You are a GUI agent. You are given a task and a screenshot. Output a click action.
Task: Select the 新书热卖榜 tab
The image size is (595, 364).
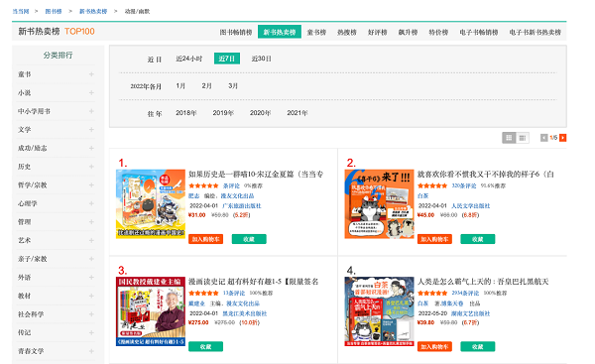tap(280, 32)
